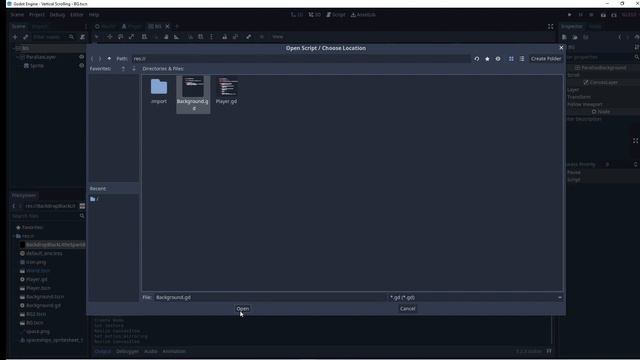The width and height of the screenshot is (640, 360).
Task: Open the Project menu
Action: click(37, 15)
